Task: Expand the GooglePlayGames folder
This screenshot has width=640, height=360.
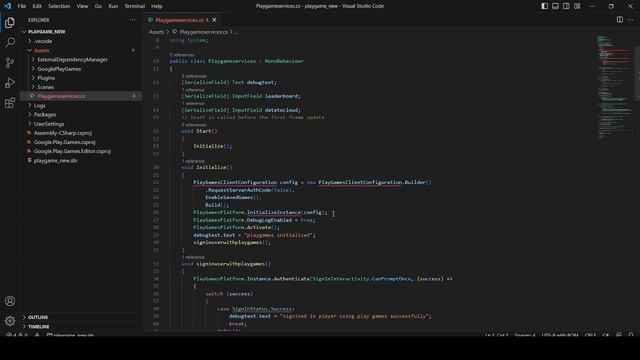Action: [x=33, y=69]
